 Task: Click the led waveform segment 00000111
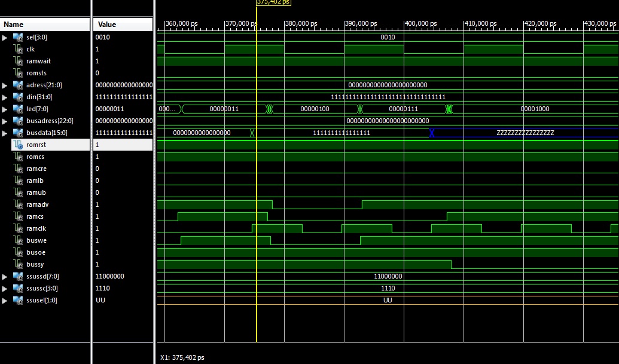[404, 109]
